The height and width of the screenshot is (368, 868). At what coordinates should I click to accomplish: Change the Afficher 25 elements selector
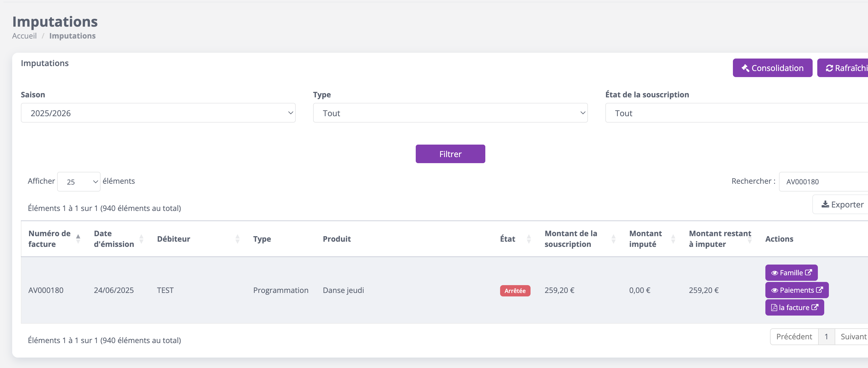79,181
